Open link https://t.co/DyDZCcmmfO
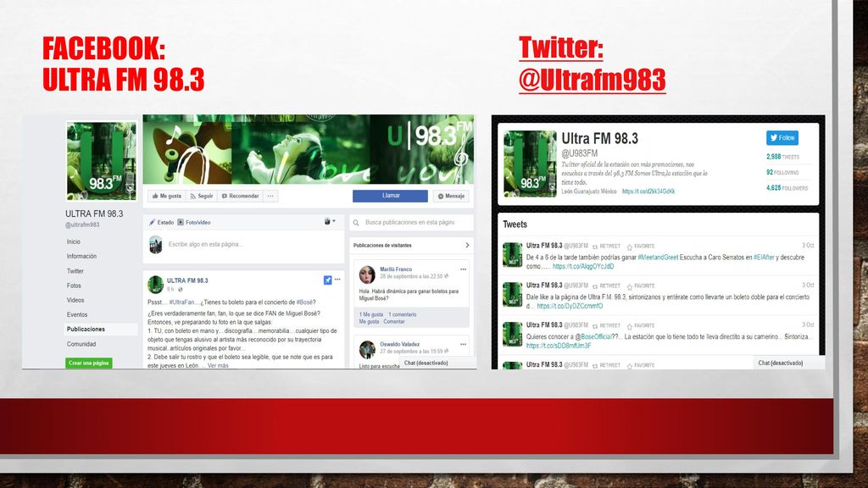The height and width of the screenshot is (488, 868). click(x=570, y=306)
